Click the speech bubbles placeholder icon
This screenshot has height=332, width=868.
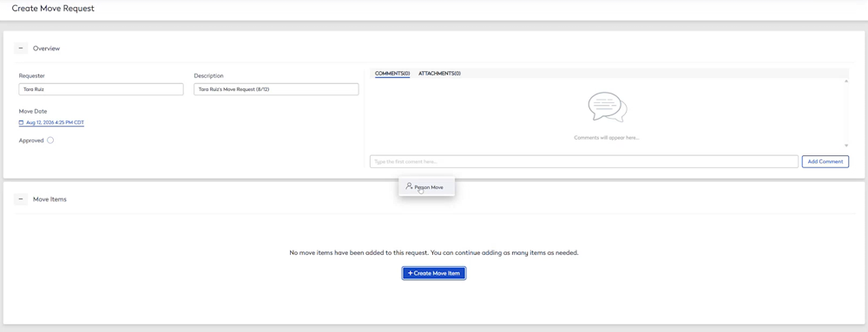coord(608,107)
